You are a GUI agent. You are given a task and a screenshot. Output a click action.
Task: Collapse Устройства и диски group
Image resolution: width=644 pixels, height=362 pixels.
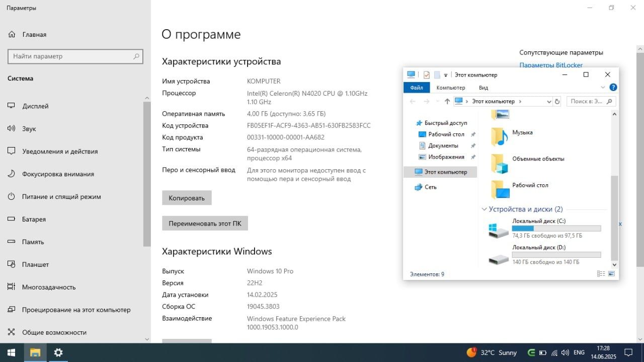[x=484, y=209]
